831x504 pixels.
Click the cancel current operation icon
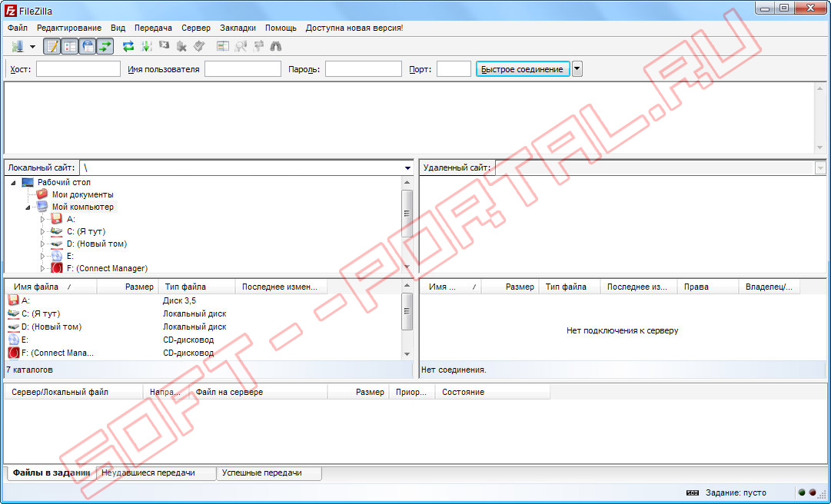165,47
